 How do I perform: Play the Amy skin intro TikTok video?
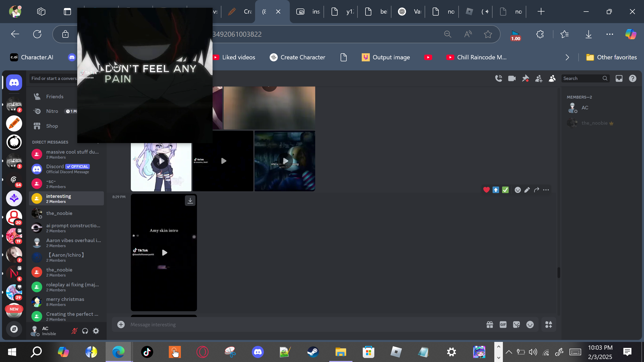point(165,253)
